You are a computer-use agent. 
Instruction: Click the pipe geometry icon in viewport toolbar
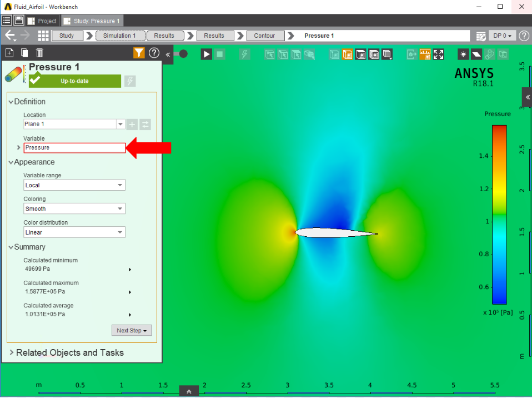point(490,54)
